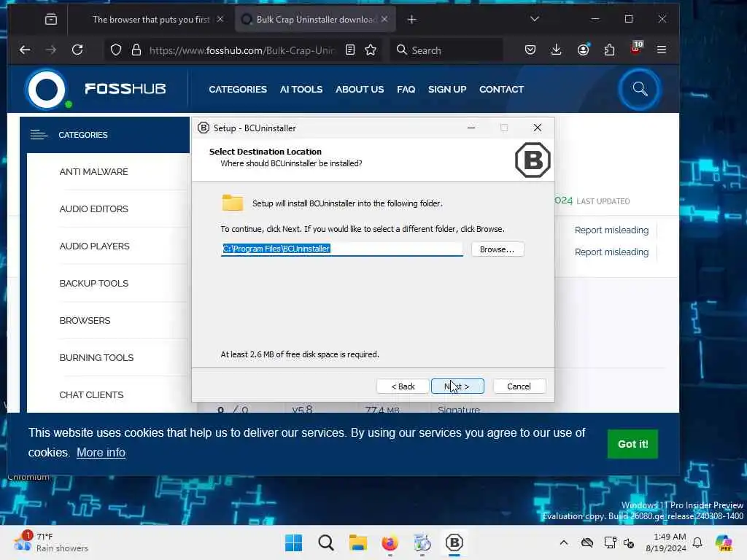Click the Firefox Search box
This screenshot has width=747, height=560.
[448, 50]
